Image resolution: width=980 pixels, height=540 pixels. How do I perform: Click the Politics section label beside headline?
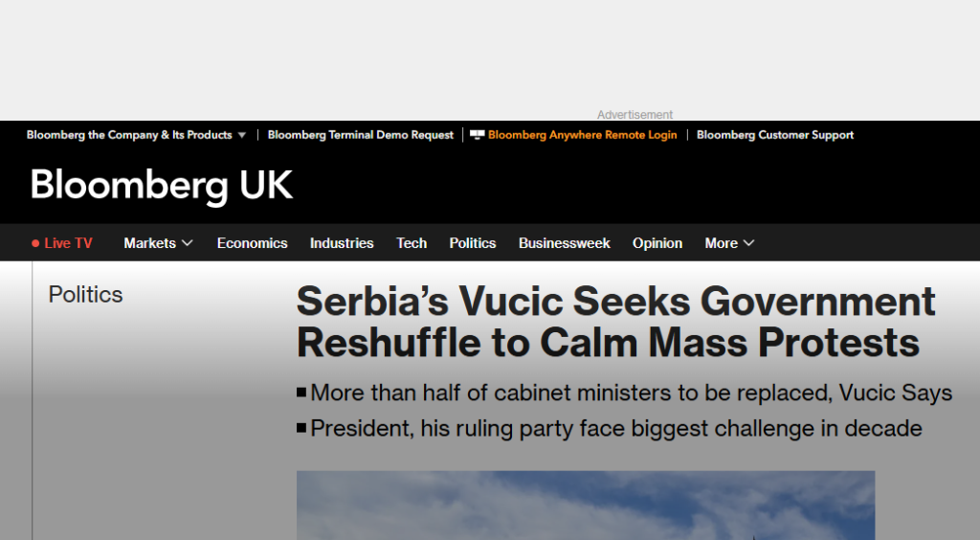pyautogui.click(x=86, y=295)
